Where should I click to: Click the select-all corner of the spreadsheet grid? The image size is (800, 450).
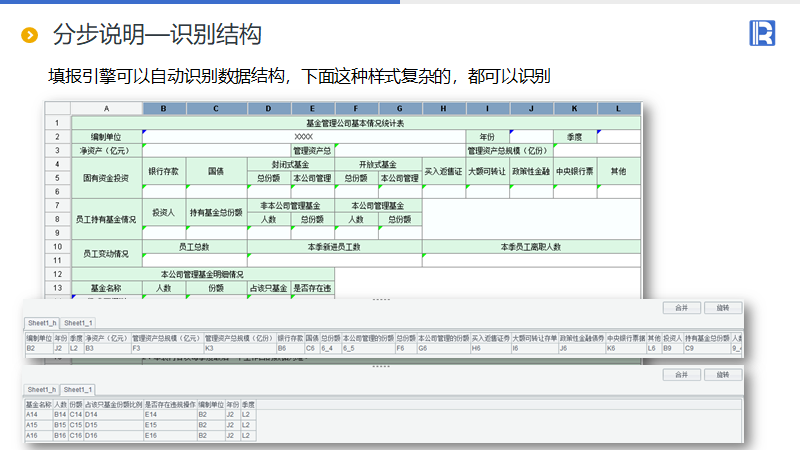pos(57,108)
